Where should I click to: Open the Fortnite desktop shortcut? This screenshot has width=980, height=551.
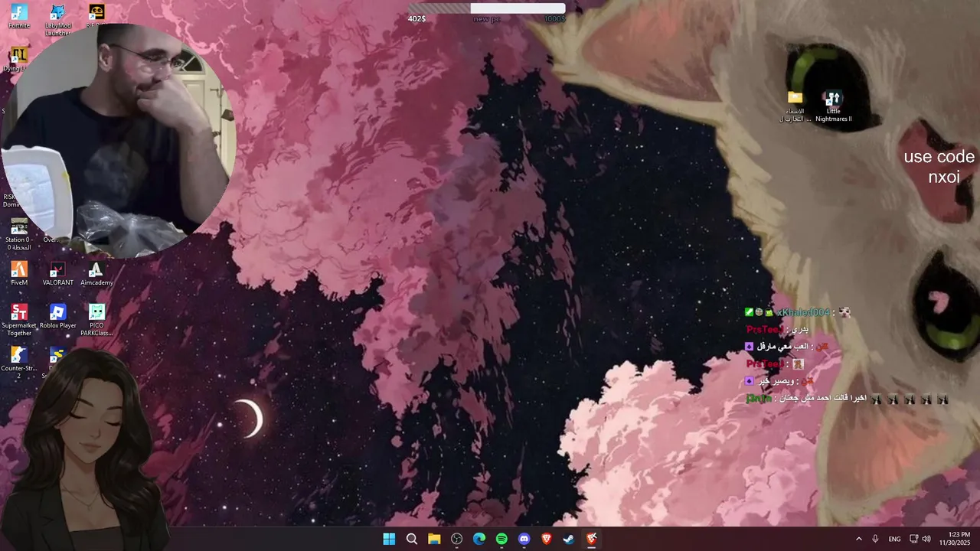[x=19, y=16]
